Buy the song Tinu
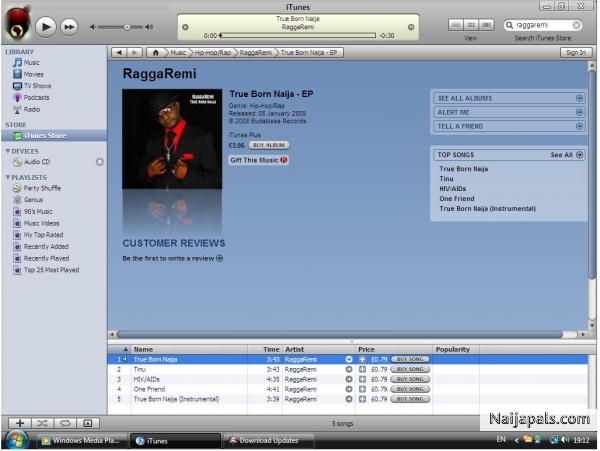 [410, 370]
